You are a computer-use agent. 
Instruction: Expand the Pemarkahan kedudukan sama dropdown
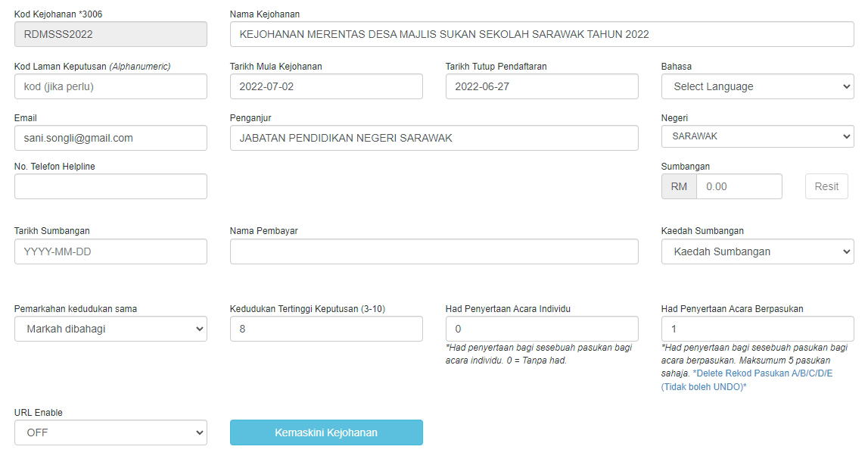[x=110, y=329]
